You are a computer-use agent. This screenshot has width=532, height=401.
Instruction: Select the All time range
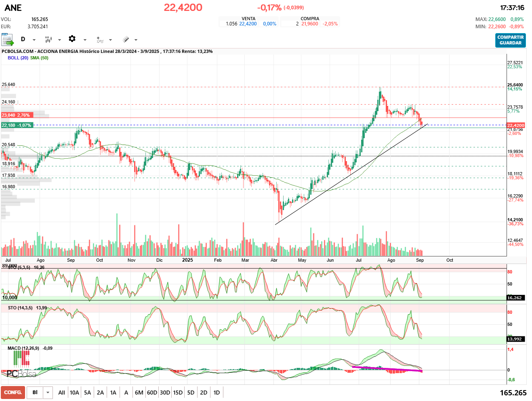[61, 393]
